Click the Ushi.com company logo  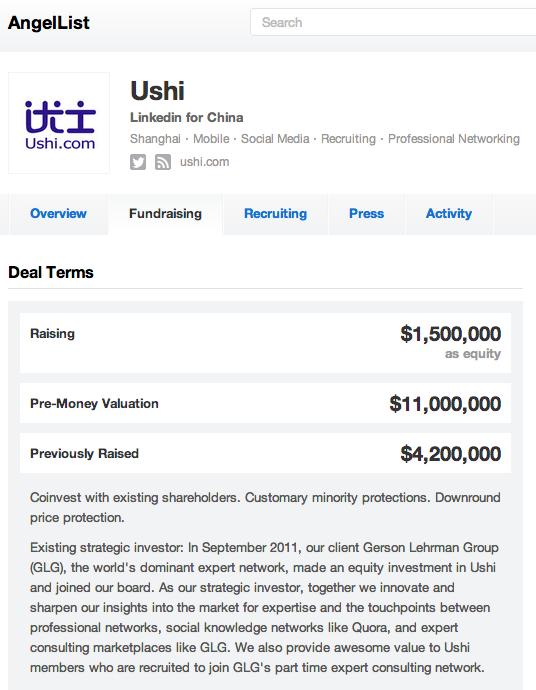tap(59, 123)
